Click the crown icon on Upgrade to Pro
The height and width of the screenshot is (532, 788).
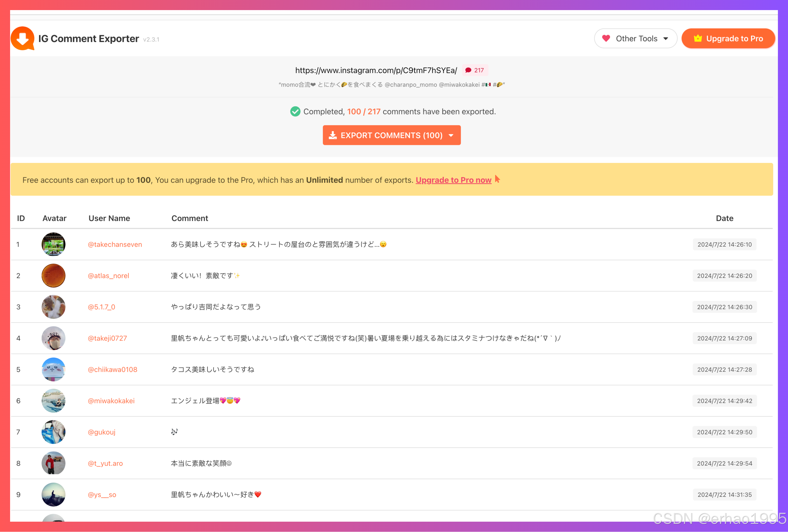click(698, 38)
